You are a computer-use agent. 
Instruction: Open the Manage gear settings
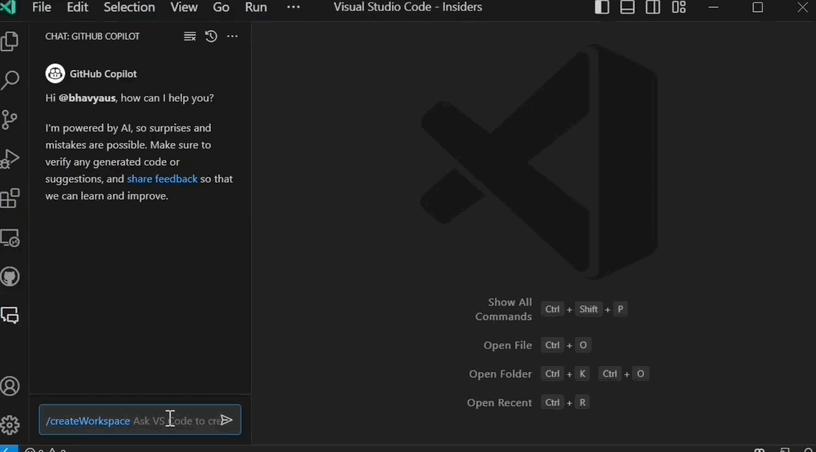(x=10, y=425)
